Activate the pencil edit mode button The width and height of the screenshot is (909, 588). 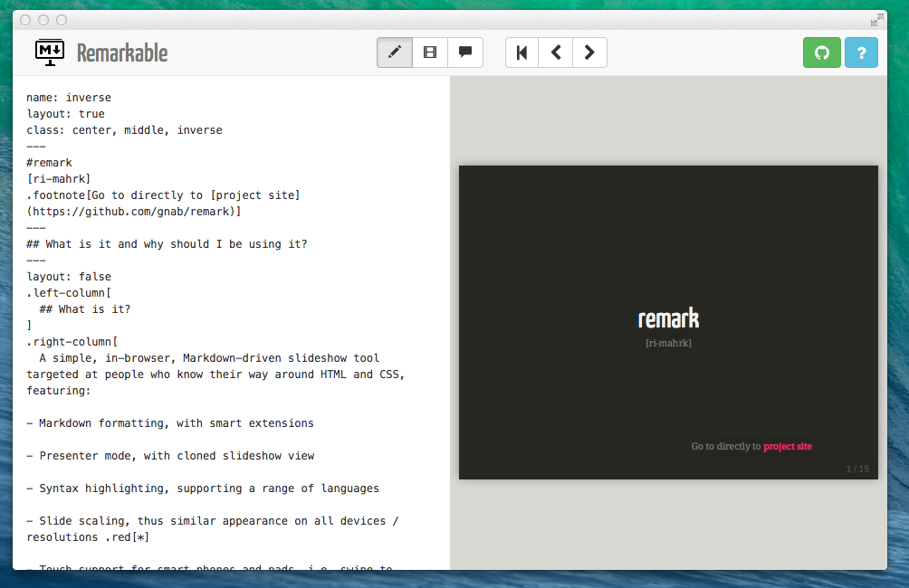[395, 52]
